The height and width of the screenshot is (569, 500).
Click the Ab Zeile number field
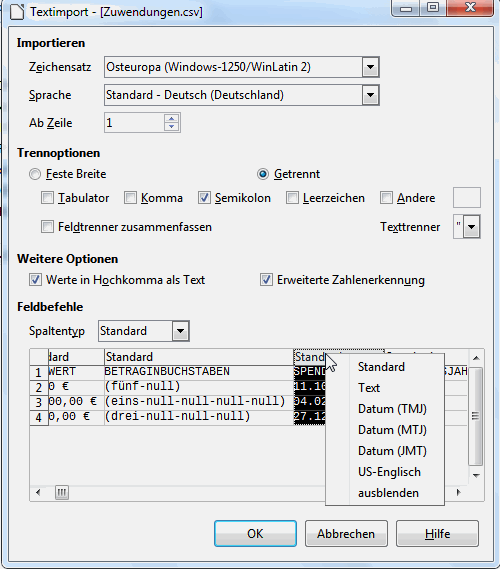click(x=134, y=123)
